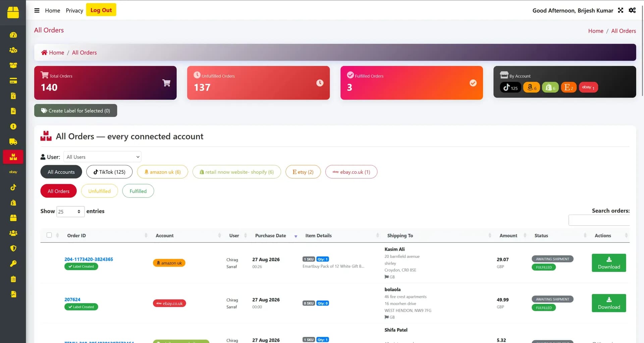This screenshot has width=644, height=343.
Task: Click into the Search orders field
Action: click(x=599, y=220)
